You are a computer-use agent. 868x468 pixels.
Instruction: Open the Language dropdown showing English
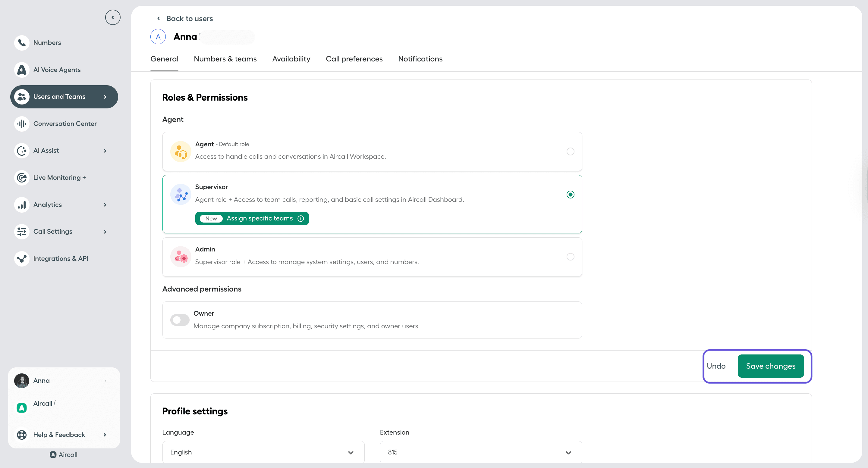click(263, 452)
